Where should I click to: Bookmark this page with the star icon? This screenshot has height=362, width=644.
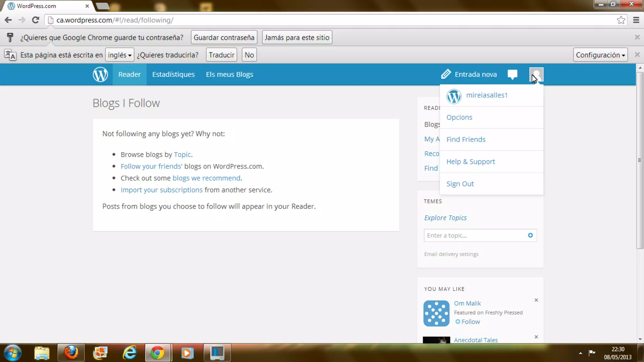621,20
